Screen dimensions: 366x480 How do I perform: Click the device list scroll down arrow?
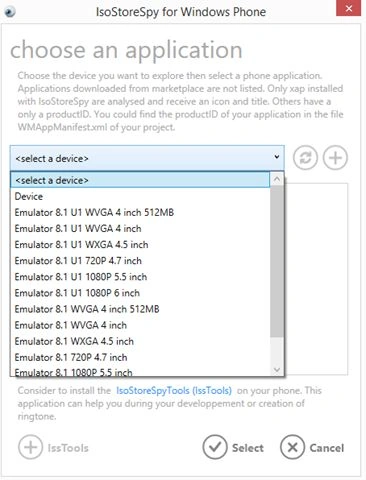[x=277, y=370]
